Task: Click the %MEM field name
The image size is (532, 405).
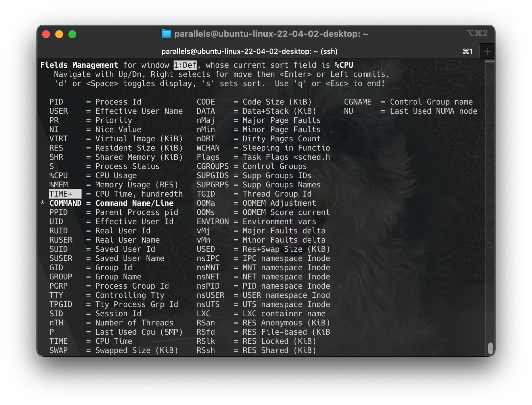Action: 59,185
